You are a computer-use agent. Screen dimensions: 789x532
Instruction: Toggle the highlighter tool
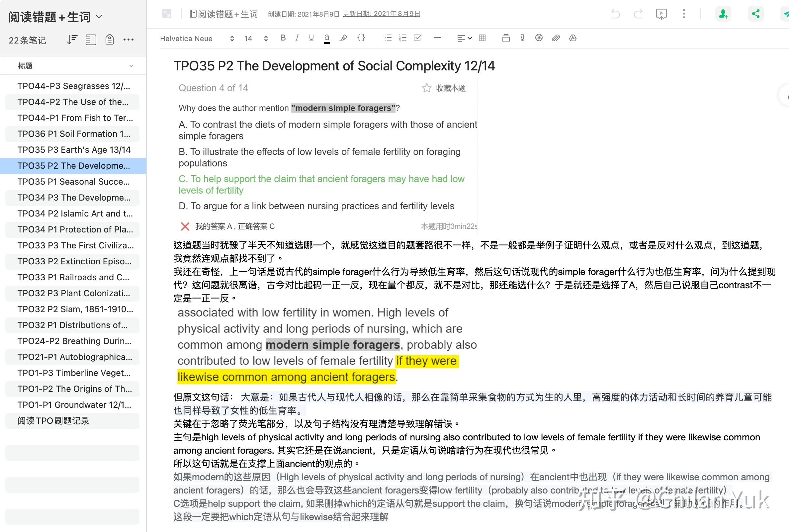(x=343, y=38)
